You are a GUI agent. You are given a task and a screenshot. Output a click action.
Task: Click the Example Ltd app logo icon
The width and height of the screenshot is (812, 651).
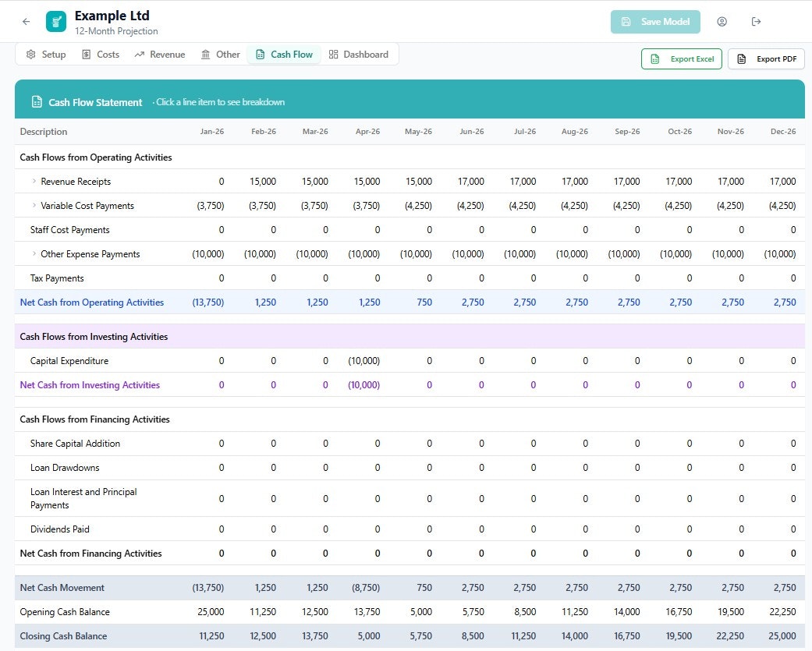click(x=56, y=22)
